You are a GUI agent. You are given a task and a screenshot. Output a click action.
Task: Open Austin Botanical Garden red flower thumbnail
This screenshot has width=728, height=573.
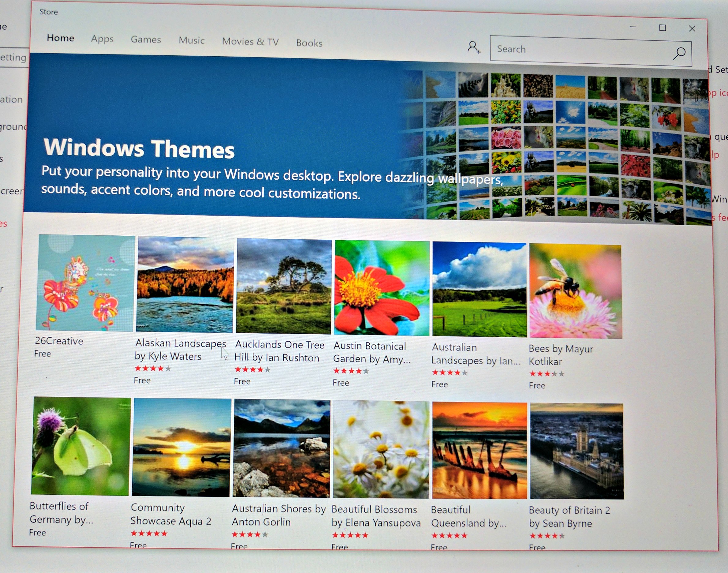pyautogui.click(x=382, y=288)
